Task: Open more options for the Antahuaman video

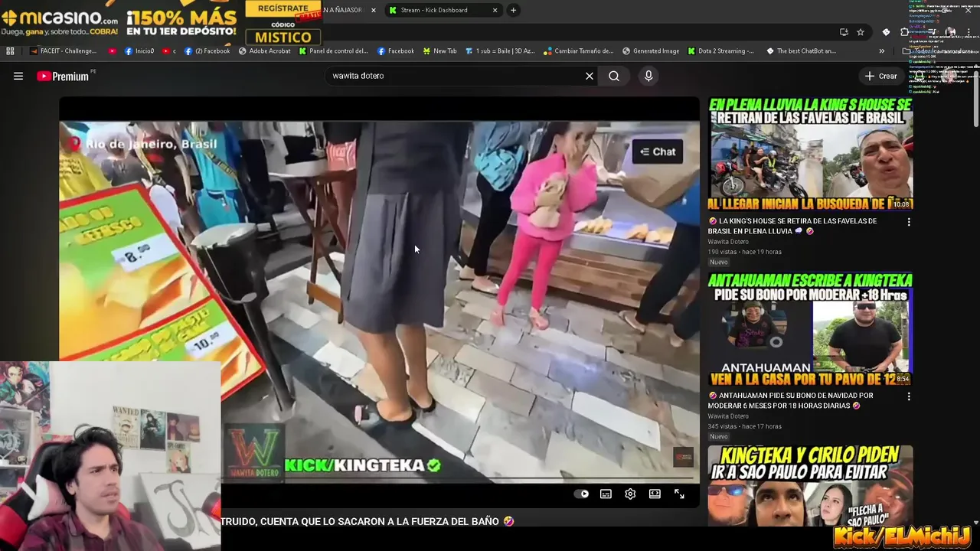Action: pyautogui.click(x=909, y=396)
